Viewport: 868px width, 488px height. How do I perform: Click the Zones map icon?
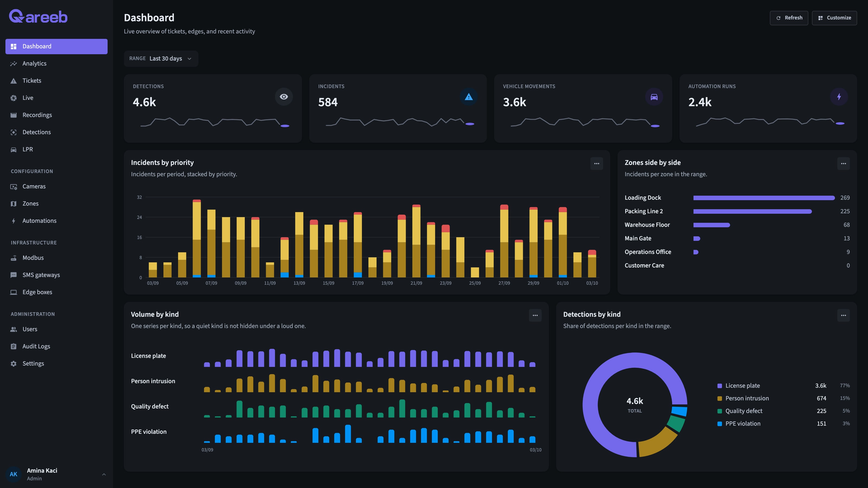[14, 204]
